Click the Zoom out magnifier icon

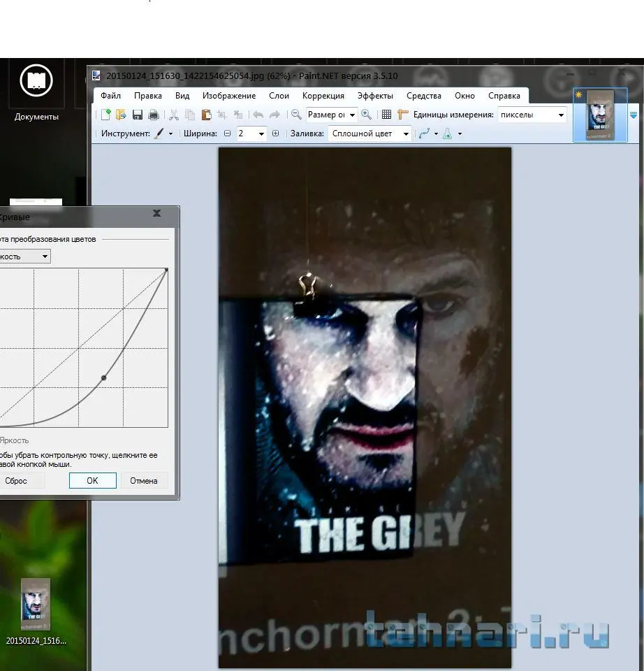[296, 114]
